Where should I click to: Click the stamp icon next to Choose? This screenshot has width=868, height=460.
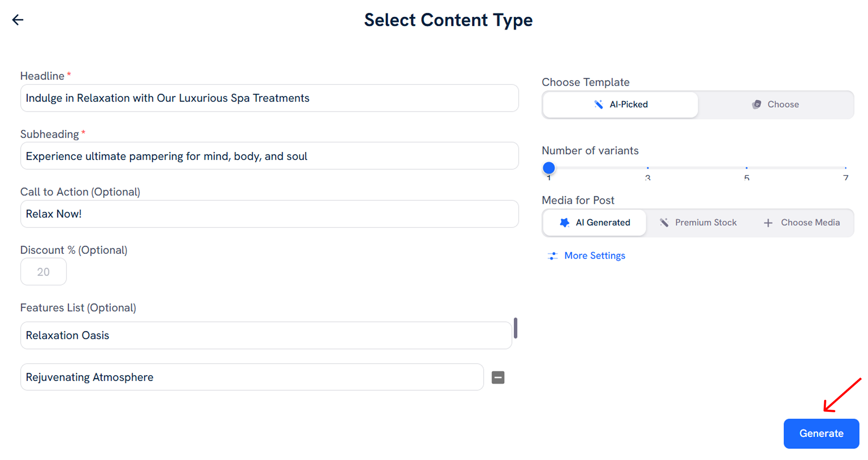click(x=756, y=104)
